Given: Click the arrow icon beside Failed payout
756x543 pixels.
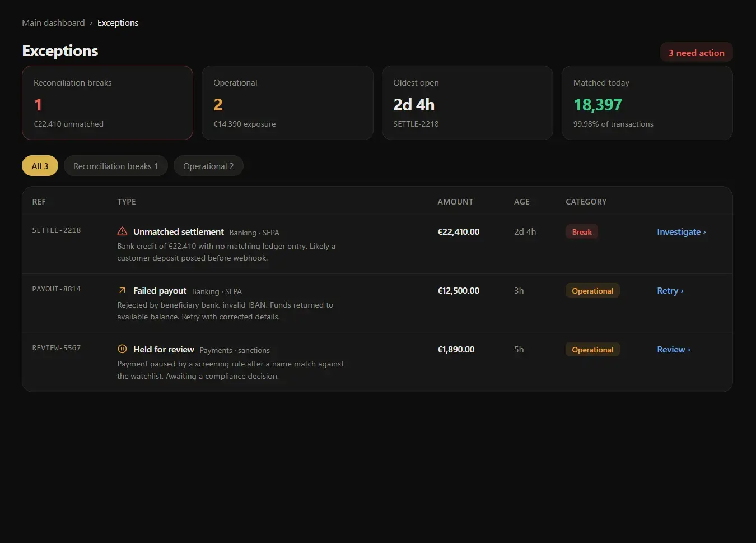Looking at the screenshot, I should pos(122,290).
